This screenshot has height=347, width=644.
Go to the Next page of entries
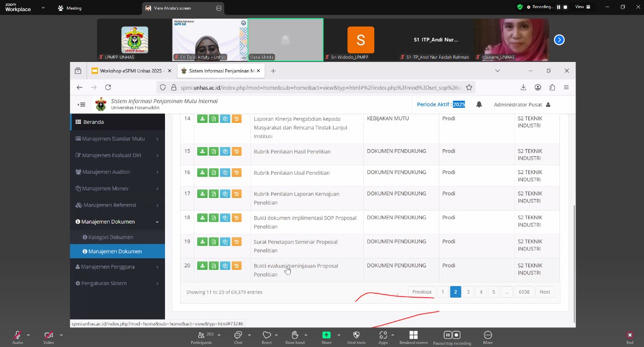[x=544, y=292]
